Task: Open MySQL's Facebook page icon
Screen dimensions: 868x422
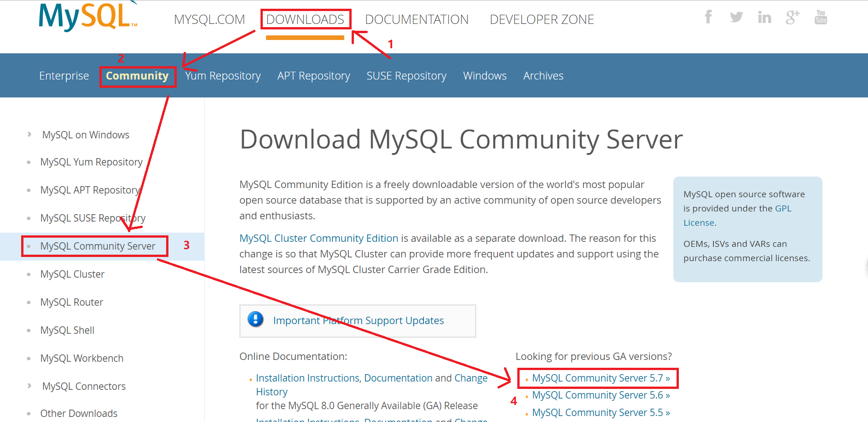Action: (708, 17)
